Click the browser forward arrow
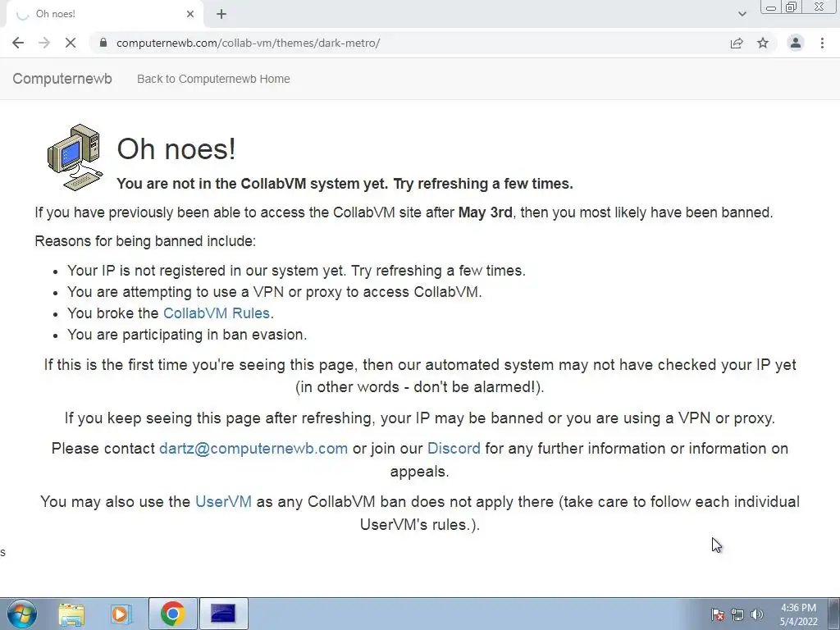Screen dimensions: 840x630 click(x=44, y=43)
